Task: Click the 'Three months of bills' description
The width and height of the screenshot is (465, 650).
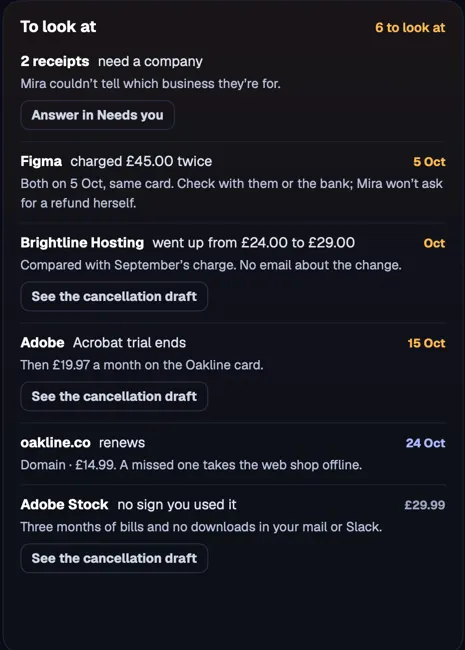Action: 201,527
